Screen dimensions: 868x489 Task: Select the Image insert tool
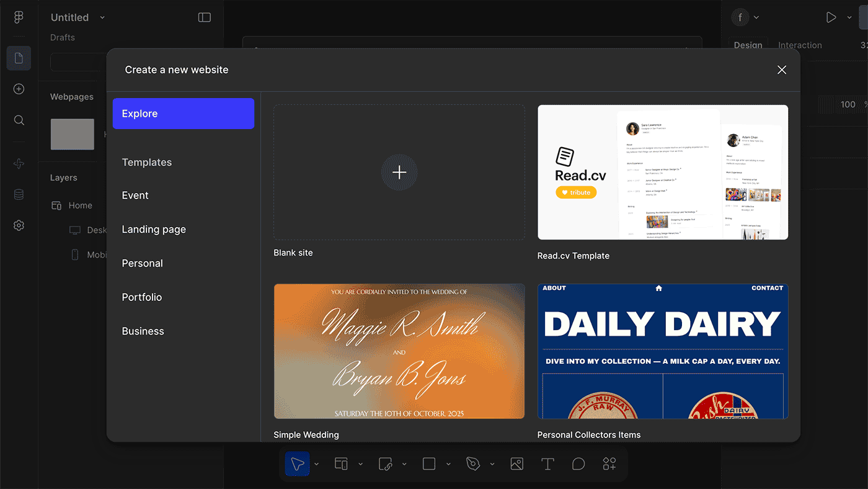pyautogui.click(x=516, y=464)
